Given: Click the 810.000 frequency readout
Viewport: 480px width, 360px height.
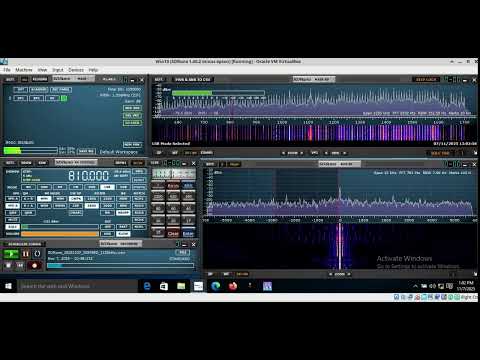Looking at the screenshot, I should point(89,176).
